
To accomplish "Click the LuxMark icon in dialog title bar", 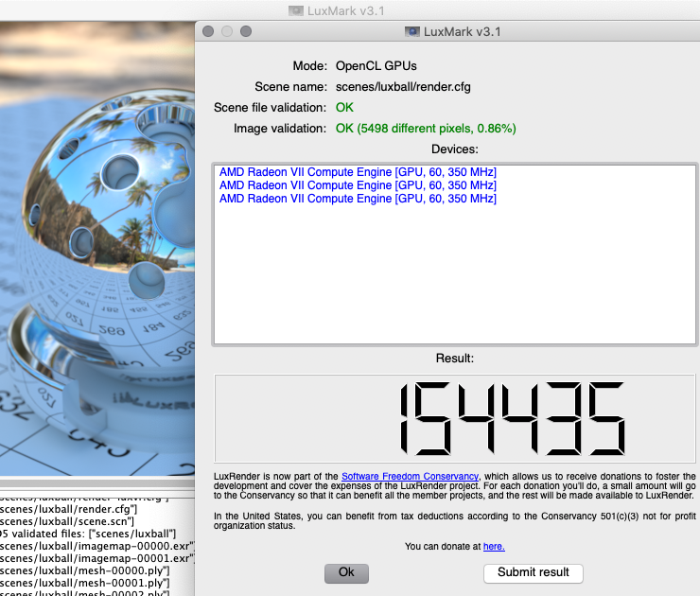I will pyautogui.click(x=412, y=32).
